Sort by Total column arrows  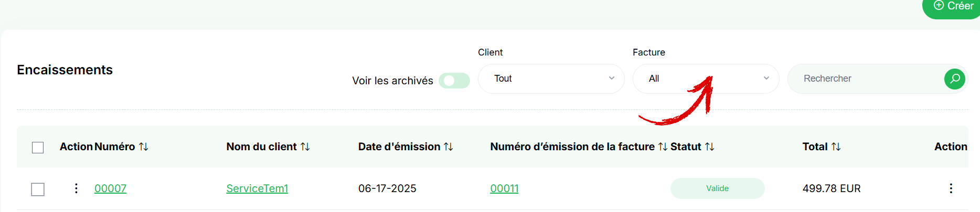836,147
